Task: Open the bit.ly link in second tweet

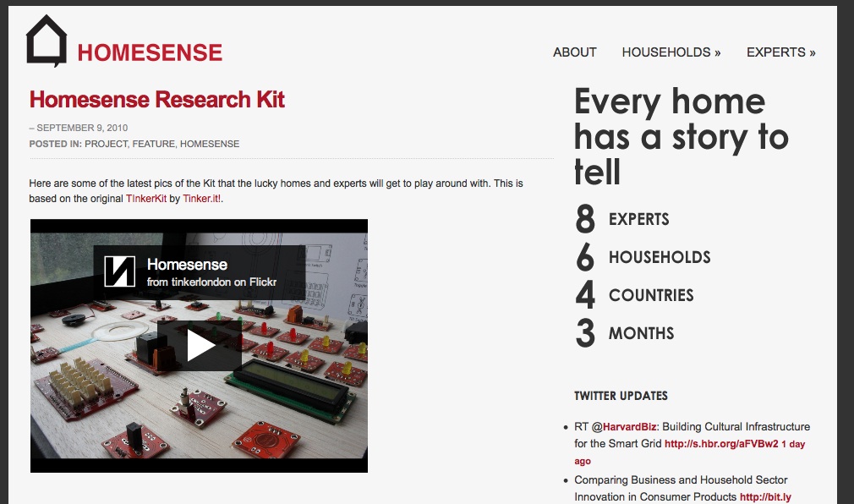Action: click(764, 497)
